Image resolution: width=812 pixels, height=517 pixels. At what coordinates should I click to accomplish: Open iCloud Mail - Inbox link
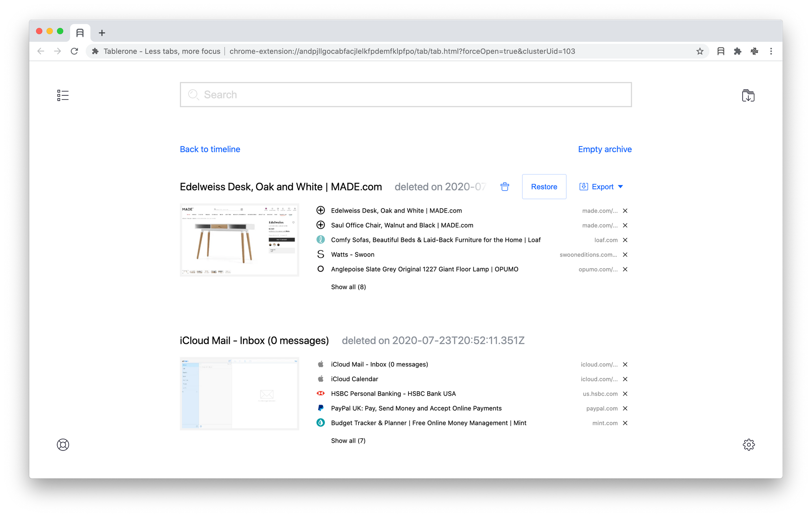click(x=380, y=364)
